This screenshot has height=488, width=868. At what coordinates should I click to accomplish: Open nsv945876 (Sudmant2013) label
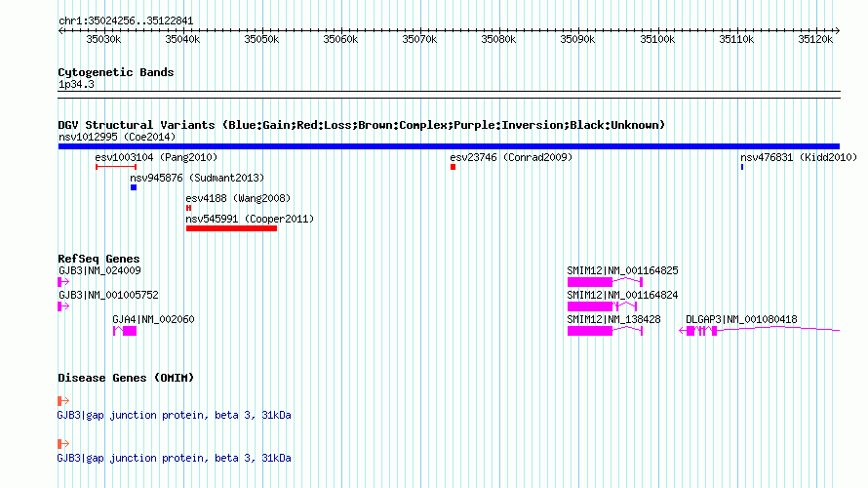click(197, 178)
